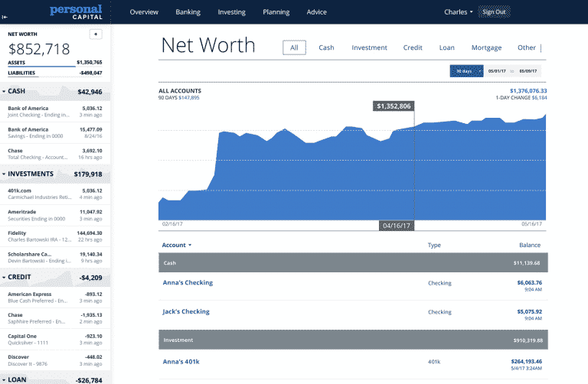Sort by the Account column header
The image size is (588, 384).
click(x=177, y=245)
